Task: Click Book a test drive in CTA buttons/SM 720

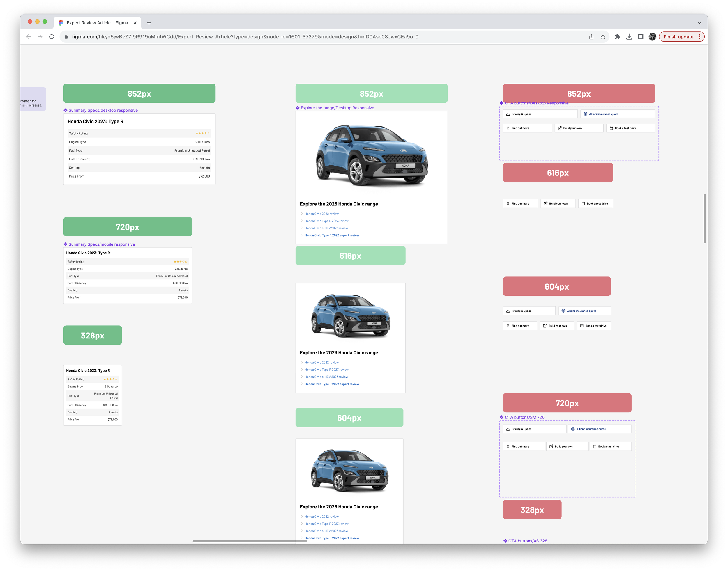Action: [611, 447]
